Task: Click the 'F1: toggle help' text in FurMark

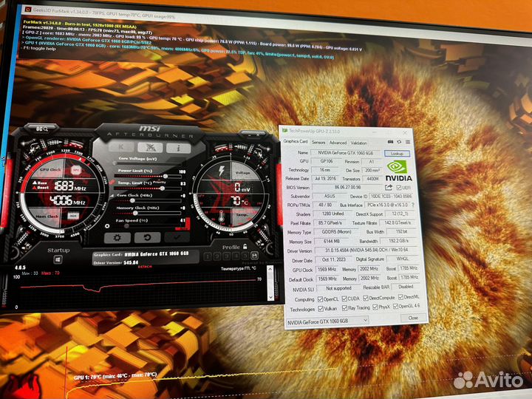Action: coord(40,49)
